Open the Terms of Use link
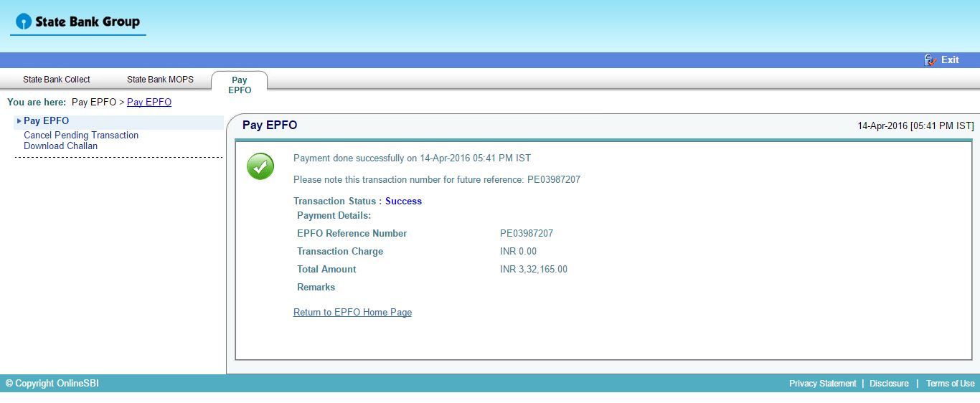Viewport: 980px width, 403px height. tap(950, 384)
